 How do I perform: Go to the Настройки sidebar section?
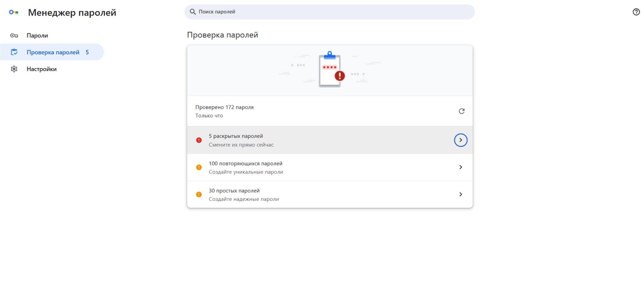[41, 69]
